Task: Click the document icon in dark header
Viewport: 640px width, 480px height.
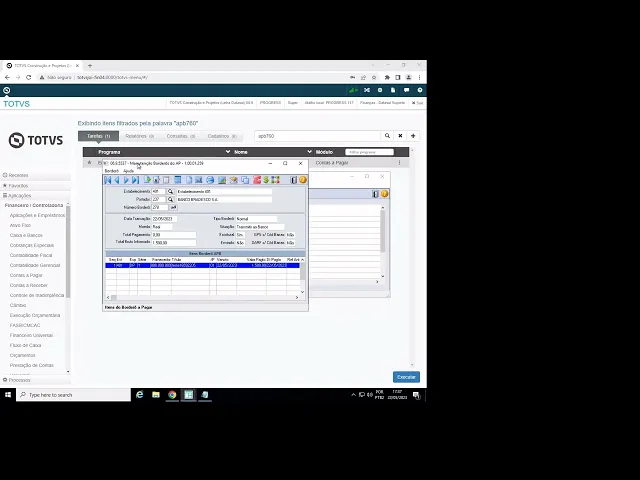Action: (x=393, y=90)
